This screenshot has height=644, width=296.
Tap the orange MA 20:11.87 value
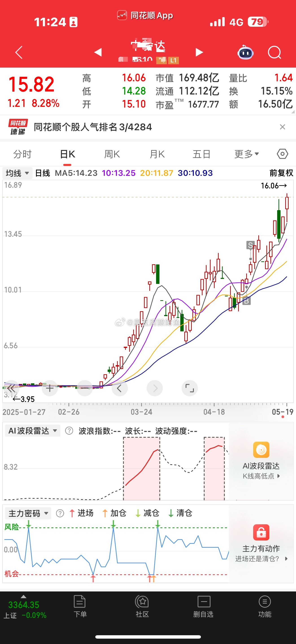pos(157,173)
